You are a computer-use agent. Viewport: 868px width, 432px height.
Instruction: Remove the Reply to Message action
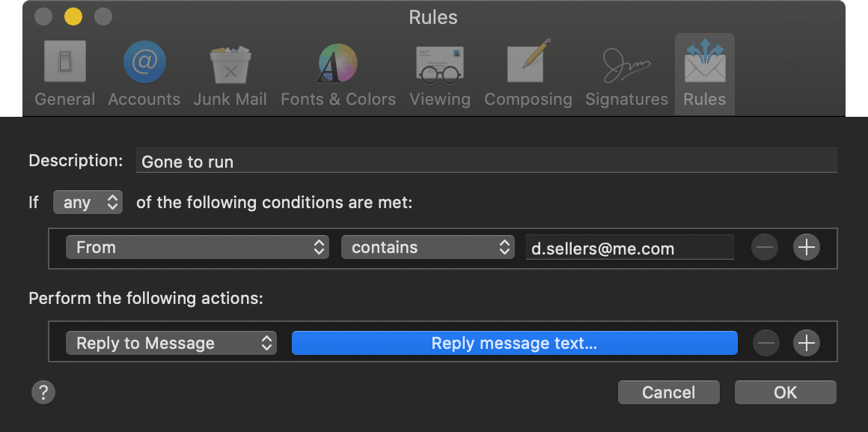pyautogui.click(x=765, y=343)
